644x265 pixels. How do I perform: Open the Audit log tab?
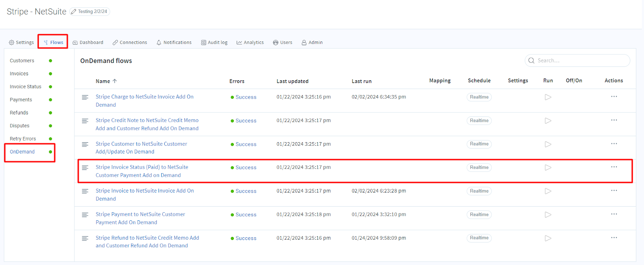(214, 42)
